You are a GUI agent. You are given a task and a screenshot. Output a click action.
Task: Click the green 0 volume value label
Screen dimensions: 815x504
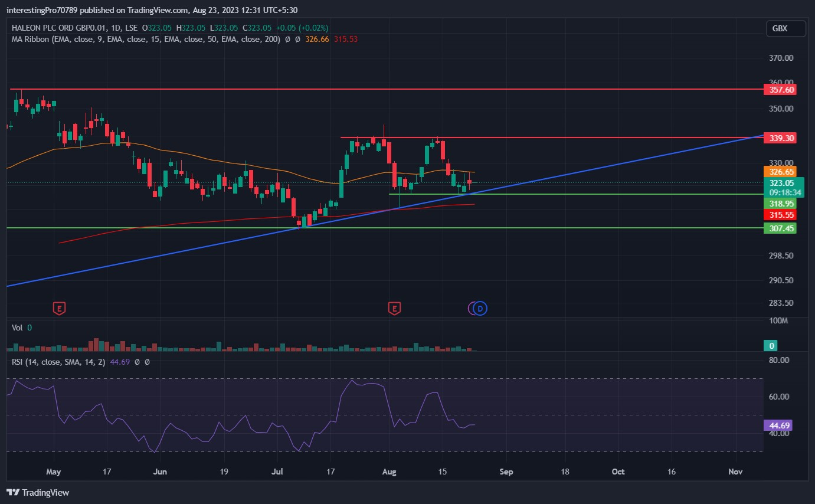pos(772,345)
